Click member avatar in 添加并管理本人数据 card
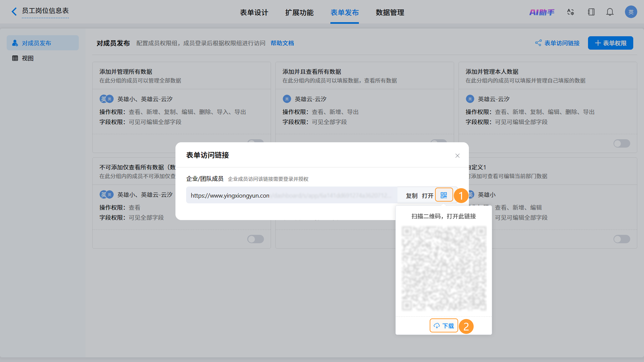This screenshot has width=644, height=362. [470, 99]
